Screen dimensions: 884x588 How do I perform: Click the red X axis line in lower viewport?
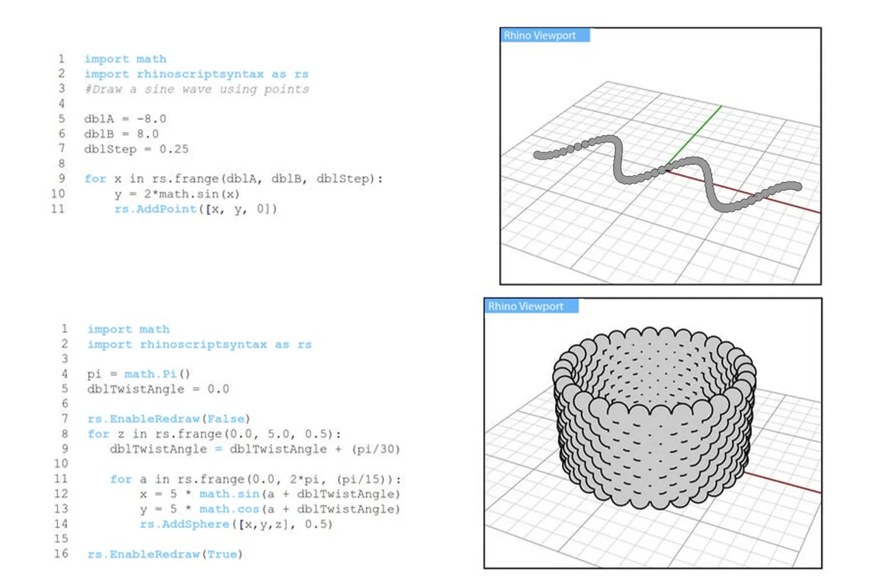783,482
